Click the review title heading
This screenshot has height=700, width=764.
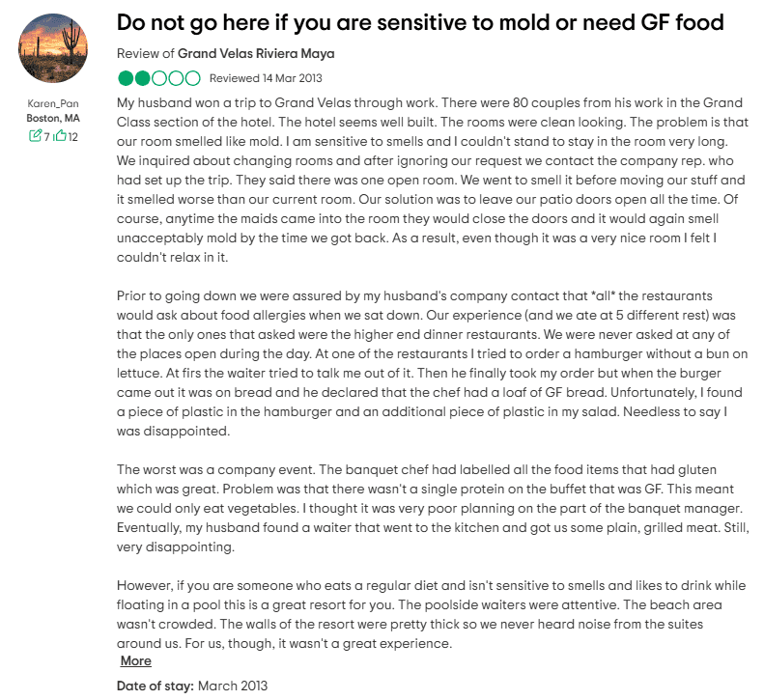tap(420, 21)
